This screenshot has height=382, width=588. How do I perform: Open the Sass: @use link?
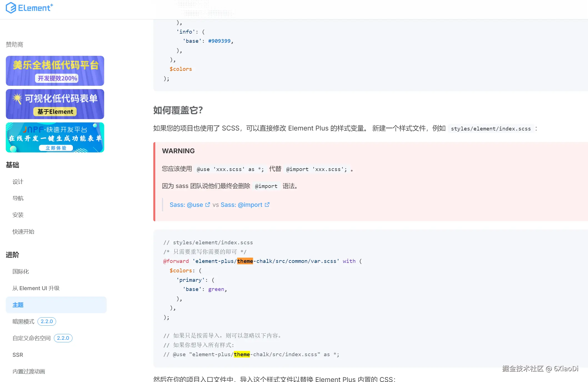tap(186, 205)
